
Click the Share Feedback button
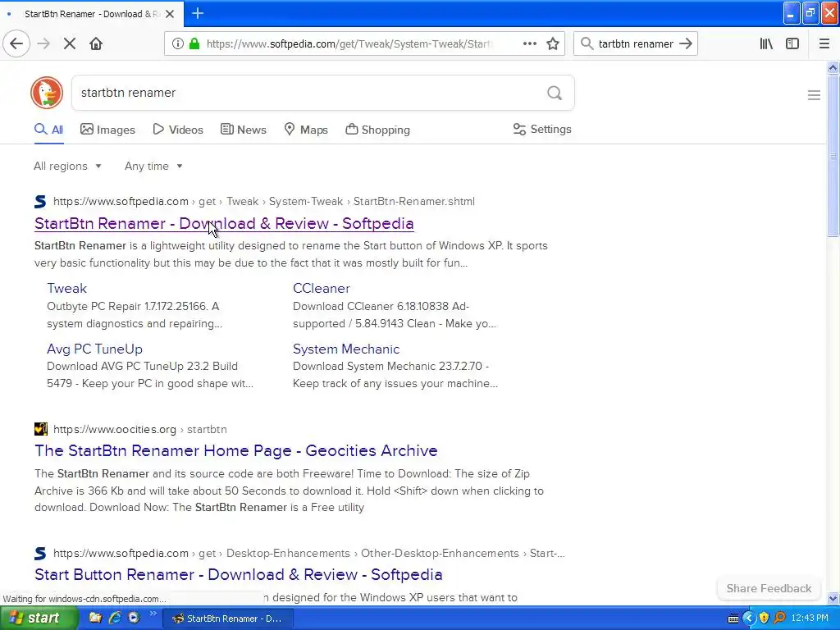point(769,588)
